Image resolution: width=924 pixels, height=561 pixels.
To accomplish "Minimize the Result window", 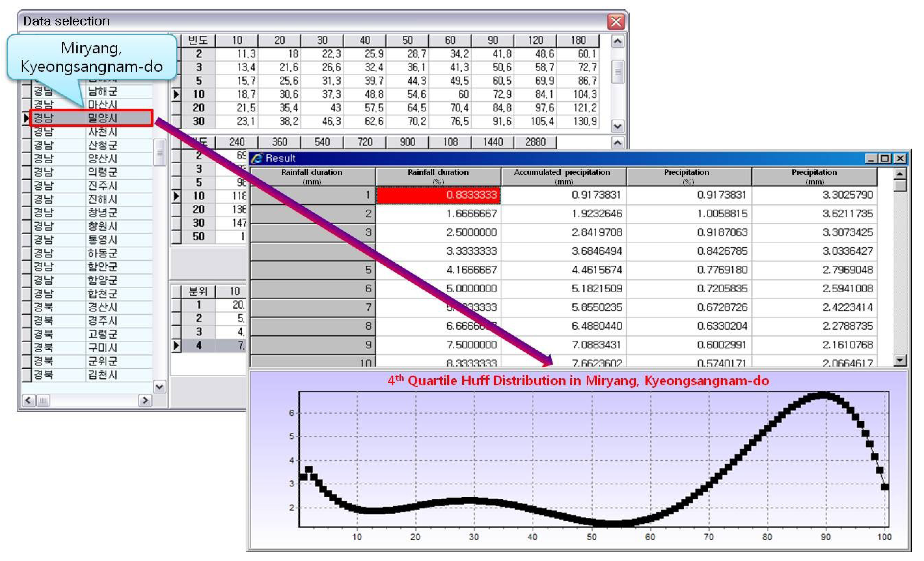I will pyautogui.click(x=871, y=158).
